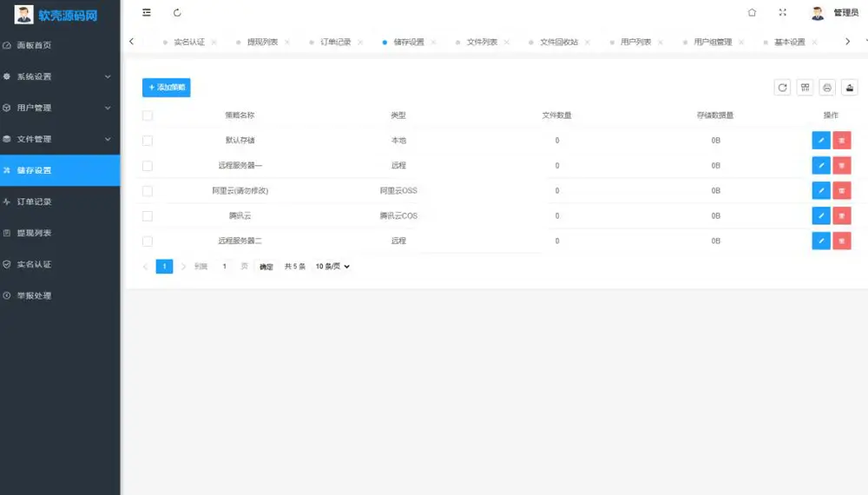
Task: Refresh page using top header reload icon
Action: (x=177, y=12)
